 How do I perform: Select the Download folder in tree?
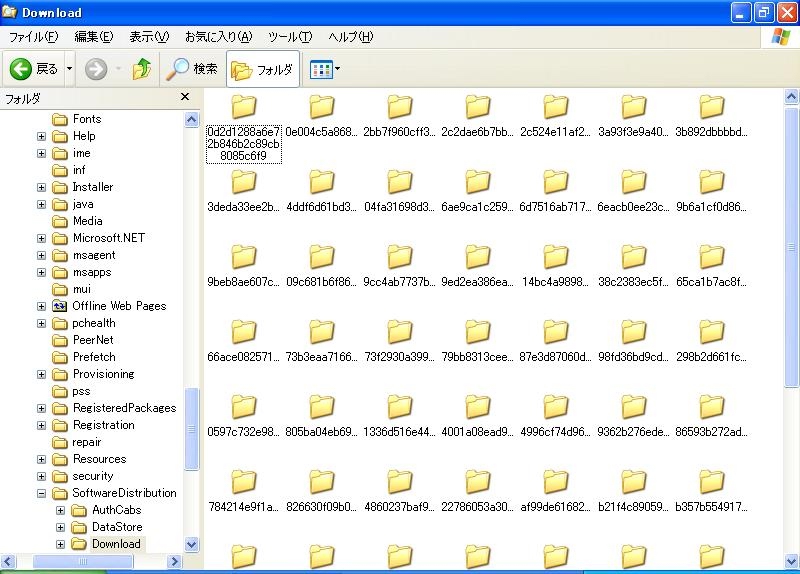point(115,544)
